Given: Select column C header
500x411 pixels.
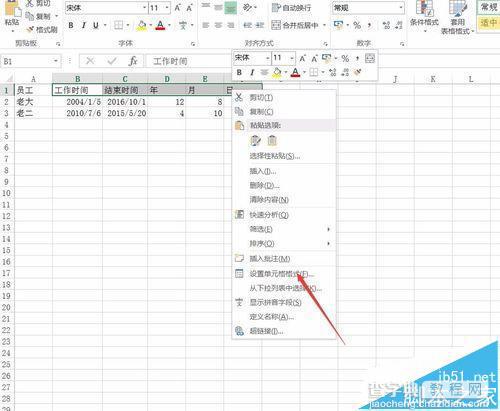Looking at the screenshot, I should [x=125, y=79].
